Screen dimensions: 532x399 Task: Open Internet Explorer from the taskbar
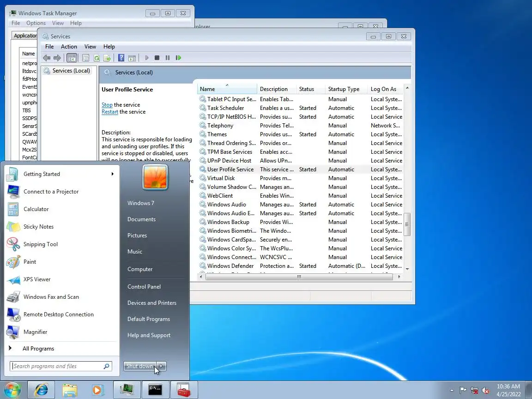point(41,390)
